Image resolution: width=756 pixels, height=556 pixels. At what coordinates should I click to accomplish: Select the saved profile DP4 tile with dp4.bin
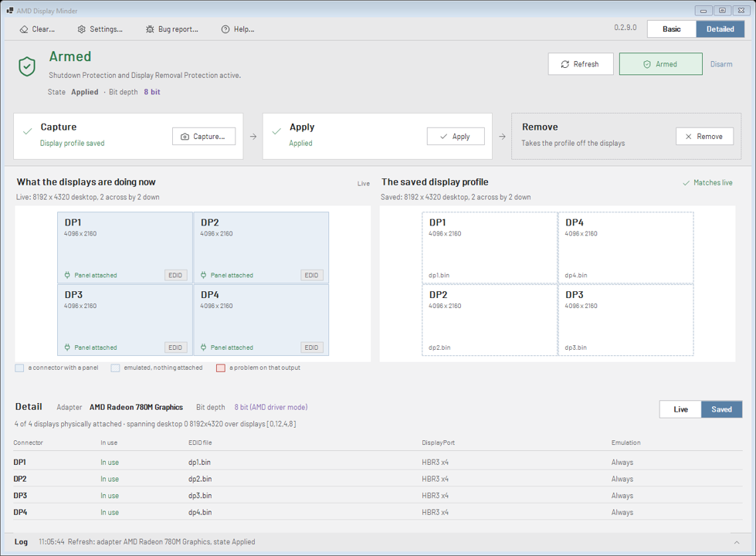click(x=625, y=247)
